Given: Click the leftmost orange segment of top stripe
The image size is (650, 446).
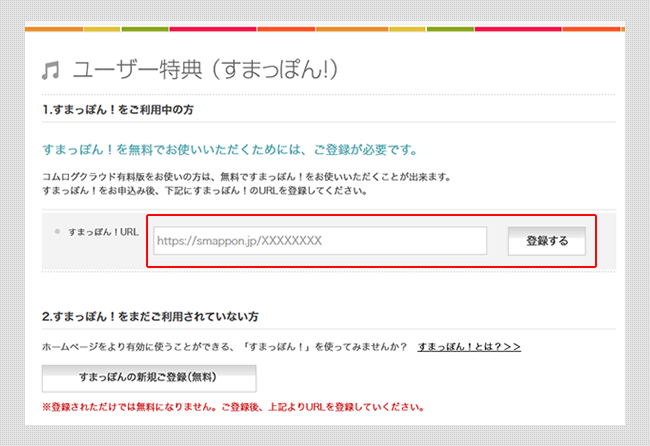Looking at the screenshot, I should pyautogui.click(x=52, y=29).
